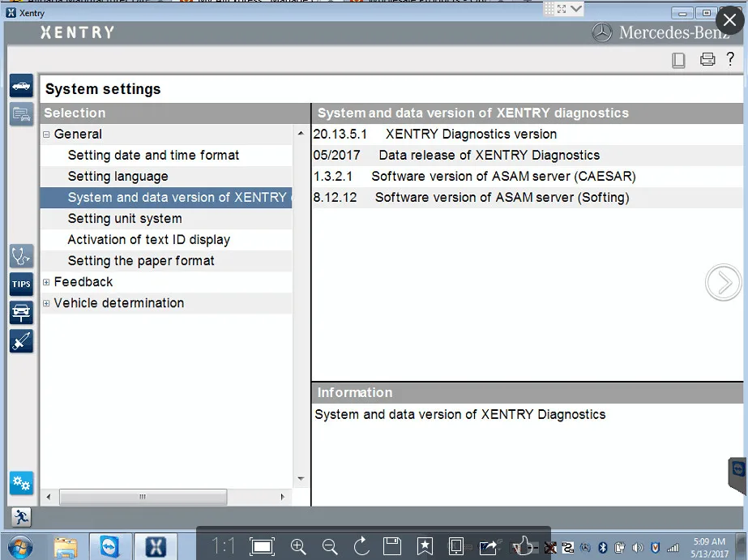The height and width of the screenshot is (560, 748).
Task: Bookmark with the star favorite icon
Action: pyautogui.click(x=425, y=546)
